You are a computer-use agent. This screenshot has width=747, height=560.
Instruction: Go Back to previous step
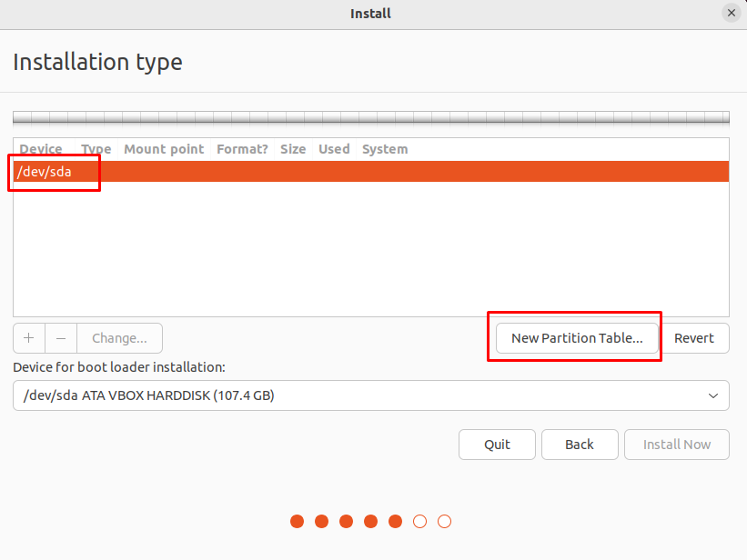(579, 445)
